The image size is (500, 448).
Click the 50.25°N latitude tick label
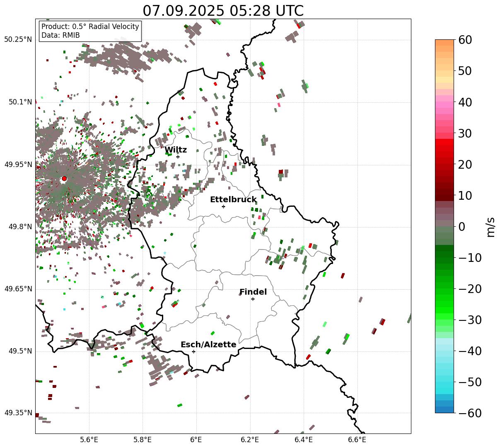18,40
